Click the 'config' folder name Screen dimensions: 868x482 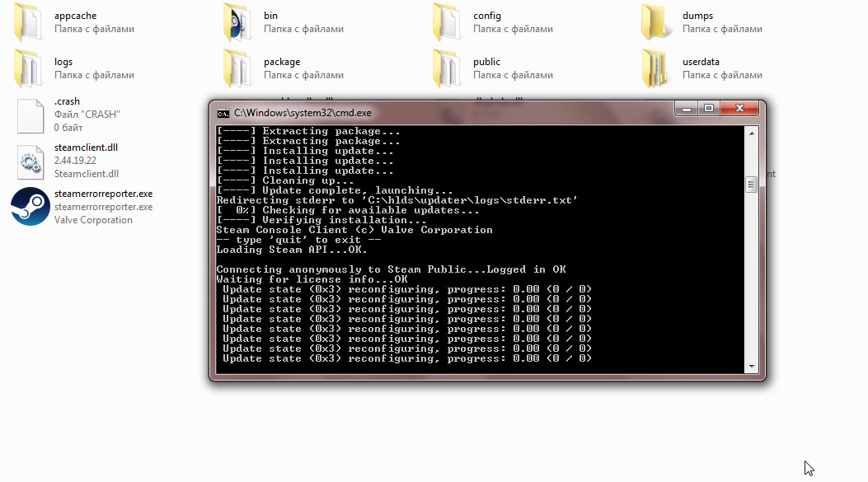(487, 16)
